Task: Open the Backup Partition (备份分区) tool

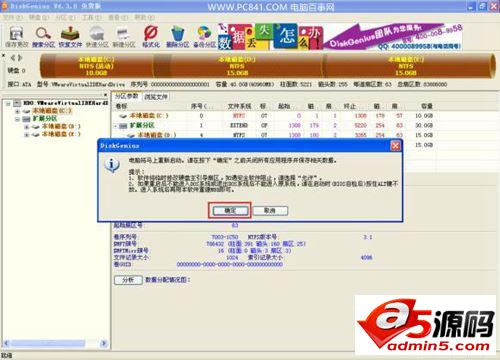Action: point(204,37)
